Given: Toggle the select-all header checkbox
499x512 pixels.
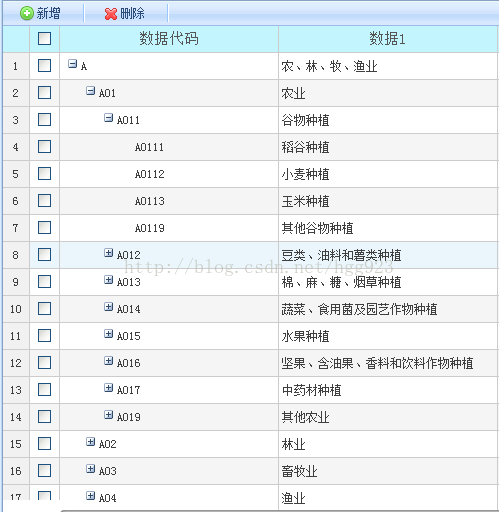Looking at the screenshot, I should (44, 38).
